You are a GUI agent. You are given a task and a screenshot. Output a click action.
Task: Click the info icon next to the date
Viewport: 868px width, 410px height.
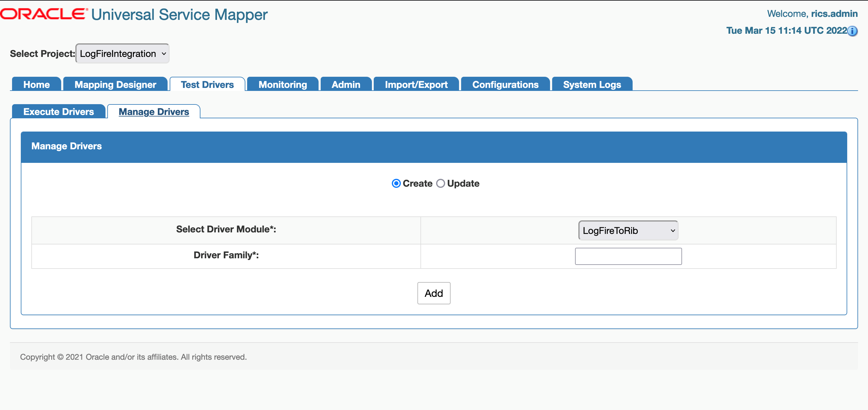(x=853, y=31)
